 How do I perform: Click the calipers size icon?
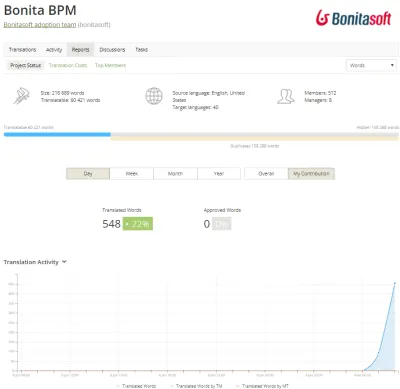click(x=22, y=96)
